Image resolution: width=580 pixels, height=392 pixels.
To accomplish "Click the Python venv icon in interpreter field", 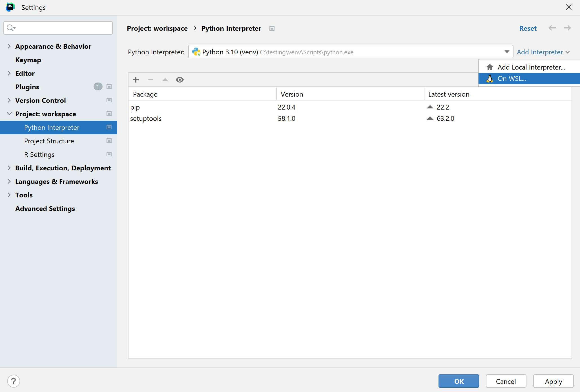I will pyautogui.click(x=196, y=52).
